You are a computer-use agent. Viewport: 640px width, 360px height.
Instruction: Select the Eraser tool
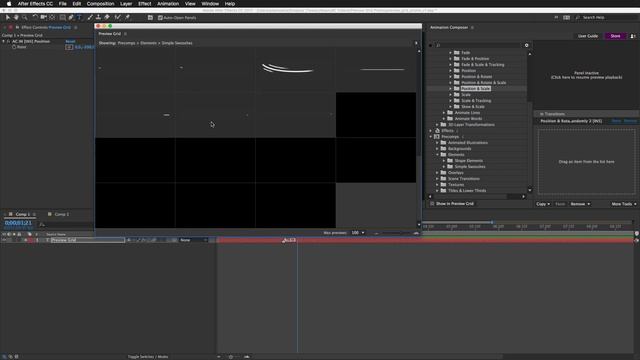click(107, 18)
